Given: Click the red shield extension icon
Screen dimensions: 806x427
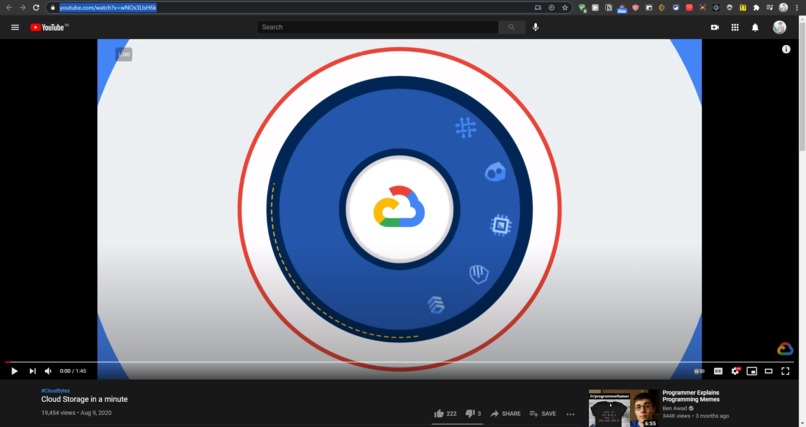Looking at the screenshot, I should [x=635, y=8].
